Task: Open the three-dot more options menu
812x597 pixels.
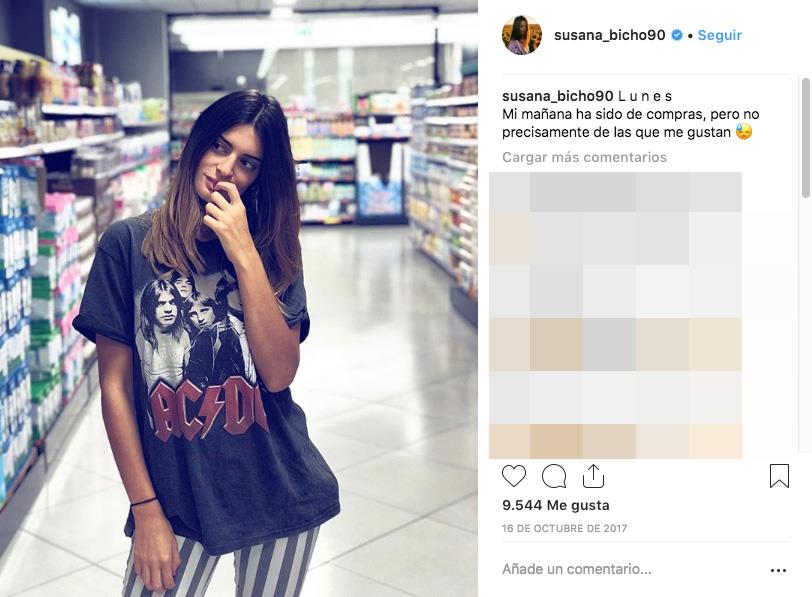Action: (x=778, y=570)
